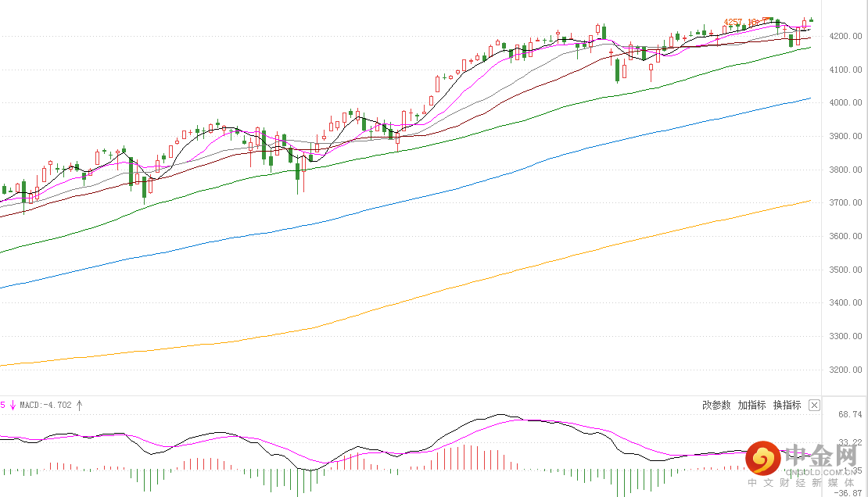868x497 pixels.
Task: Click 加指标 to add an indicator
Action: 751,405
